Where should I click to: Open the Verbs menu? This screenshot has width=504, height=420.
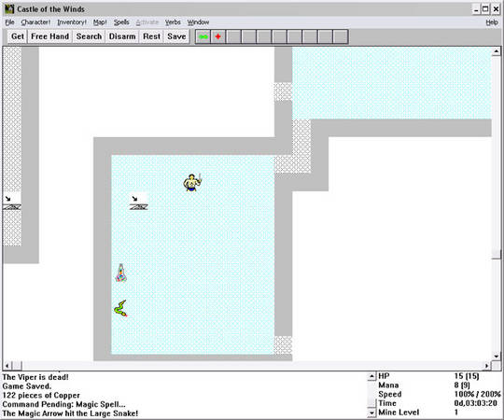click(x=173, y=22)
